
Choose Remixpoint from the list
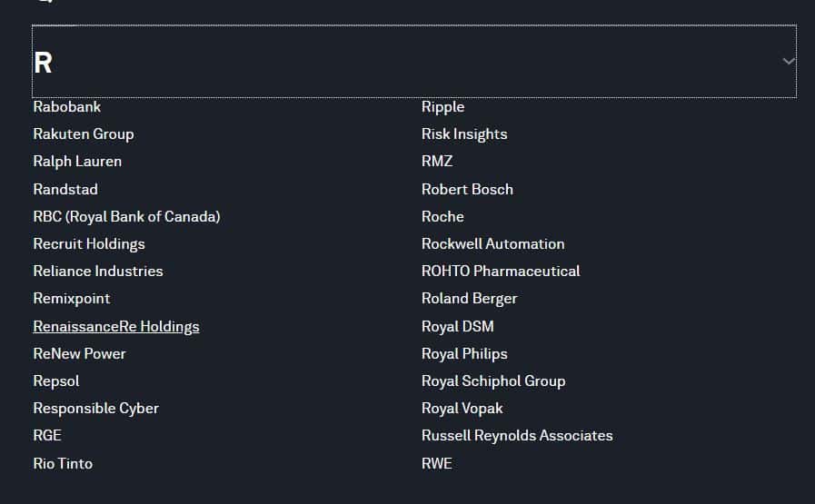(72, 299)
